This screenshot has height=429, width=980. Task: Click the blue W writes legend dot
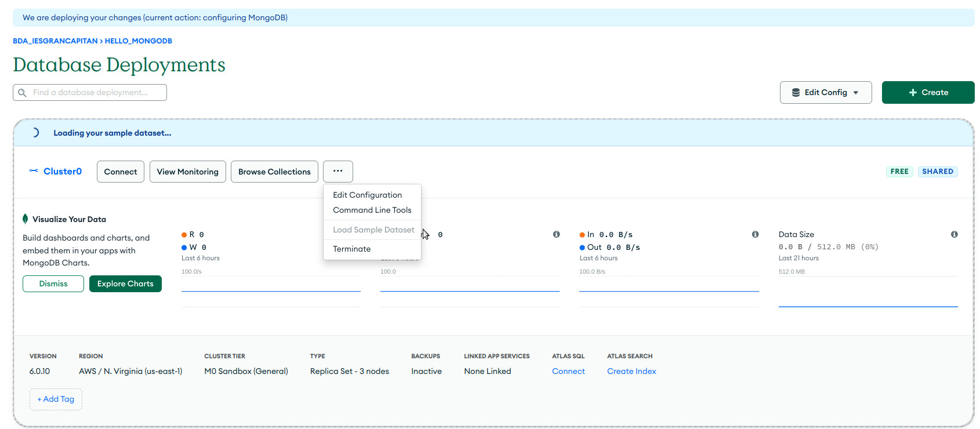point(184,248)
